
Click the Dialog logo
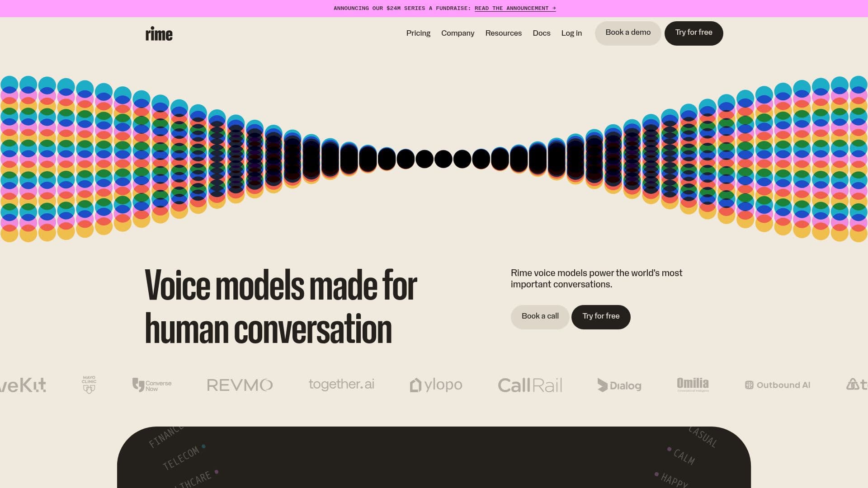[619, 385]
